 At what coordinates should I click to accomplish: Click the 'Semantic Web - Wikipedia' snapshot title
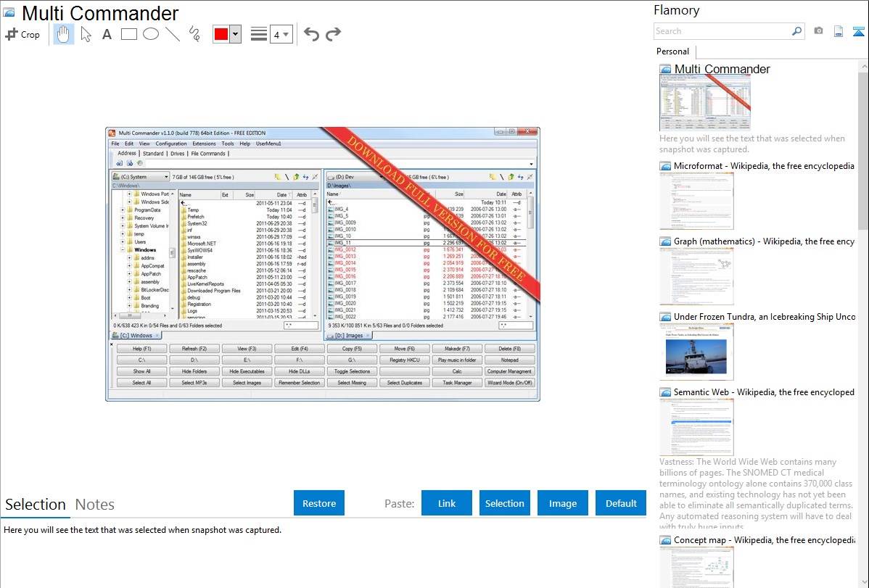[765, 392]
